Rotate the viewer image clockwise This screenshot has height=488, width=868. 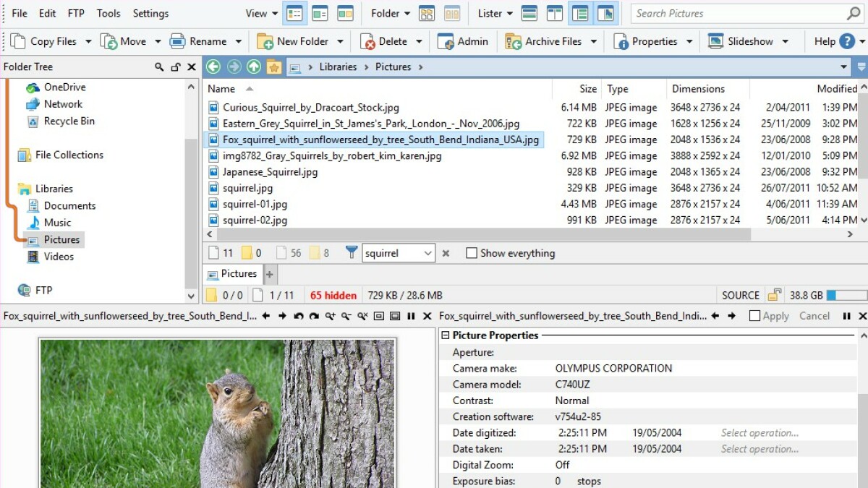pos(314,316)
